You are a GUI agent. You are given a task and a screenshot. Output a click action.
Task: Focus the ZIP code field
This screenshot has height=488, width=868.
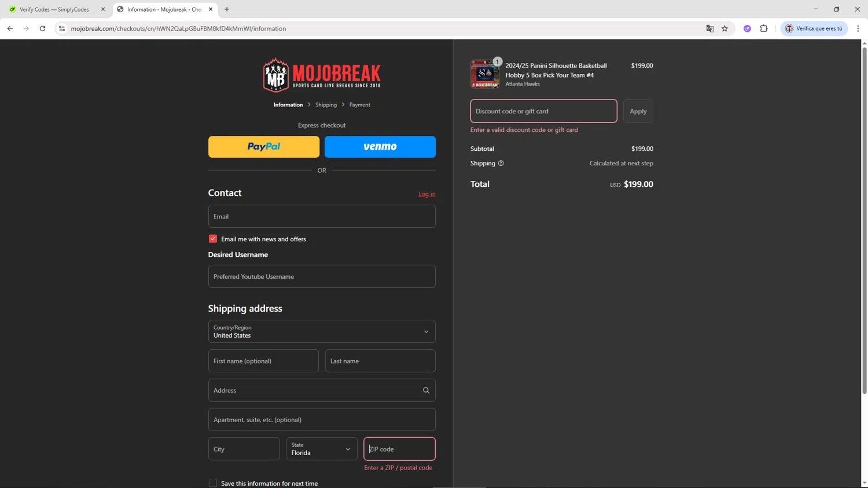coord(400,449)
